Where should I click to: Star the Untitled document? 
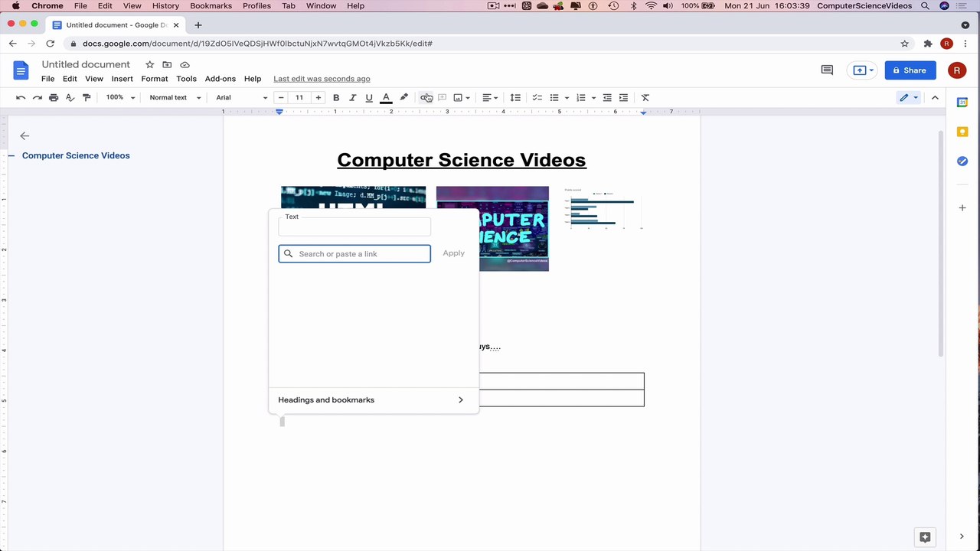(x=150, y=65)
